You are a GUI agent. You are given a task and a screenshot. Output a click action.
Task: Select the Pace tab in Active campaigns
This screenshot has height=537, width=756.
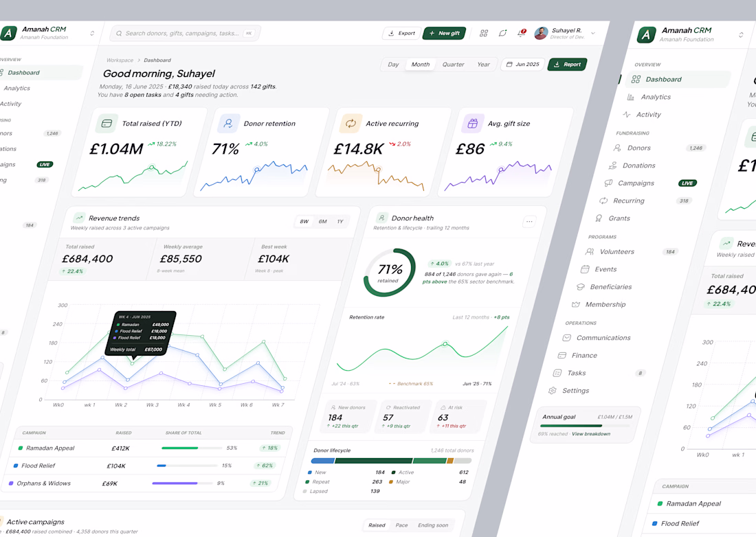pyautogui.click(x=401, y=525)
